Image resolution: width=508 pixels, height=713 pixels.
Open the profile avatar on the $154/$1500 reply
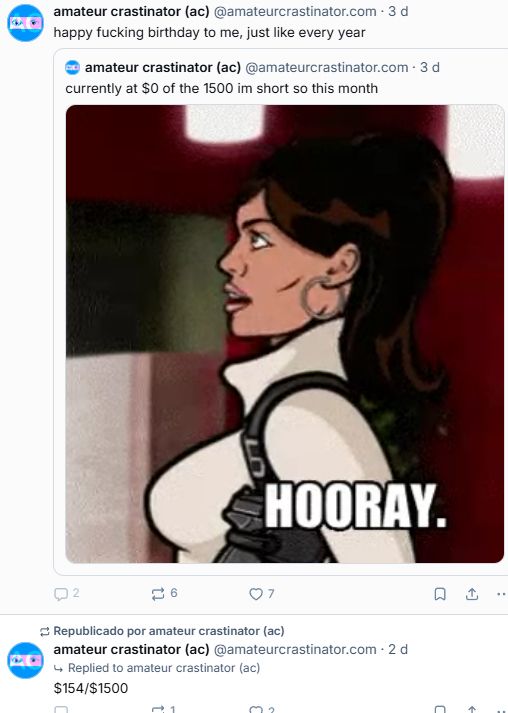[25, 660]
